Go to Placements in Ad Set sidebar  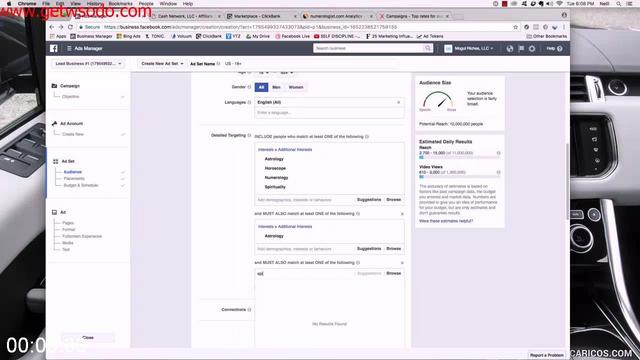pos(74,178)
